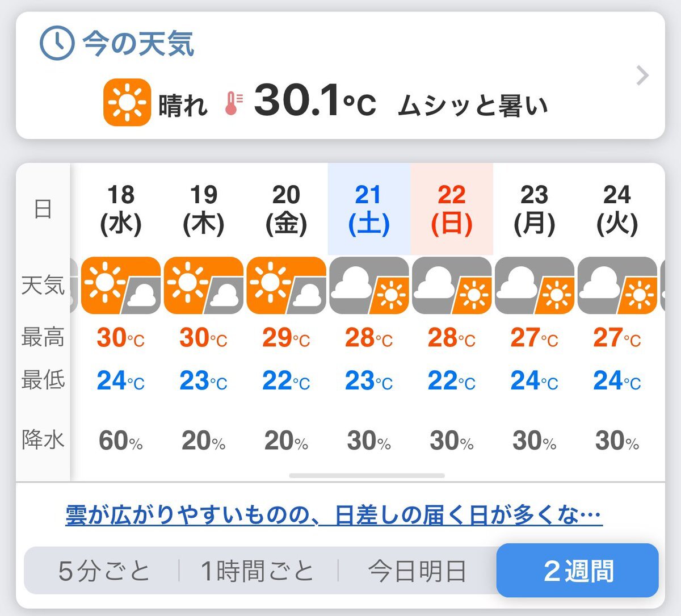Click the weather icon for the 19th (木)
This screenshot has height=616, width=681.
click(x=204, y=285)
